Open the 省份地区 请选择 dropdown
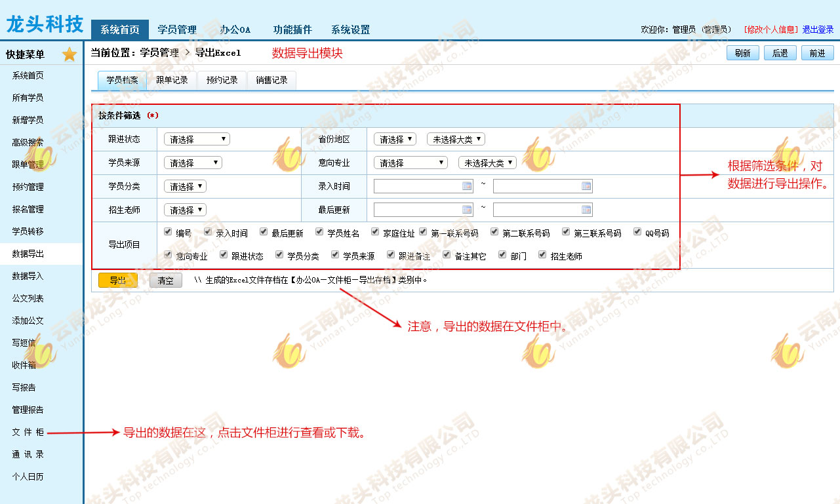 click(x=395, y=139)
